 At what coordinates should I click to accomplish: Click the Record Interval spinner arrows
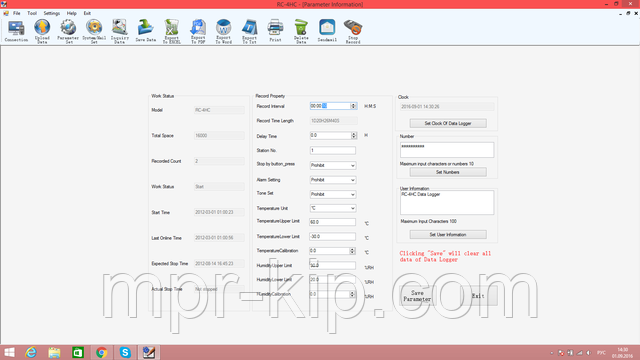pyautogui.click(x=353, y=106)
